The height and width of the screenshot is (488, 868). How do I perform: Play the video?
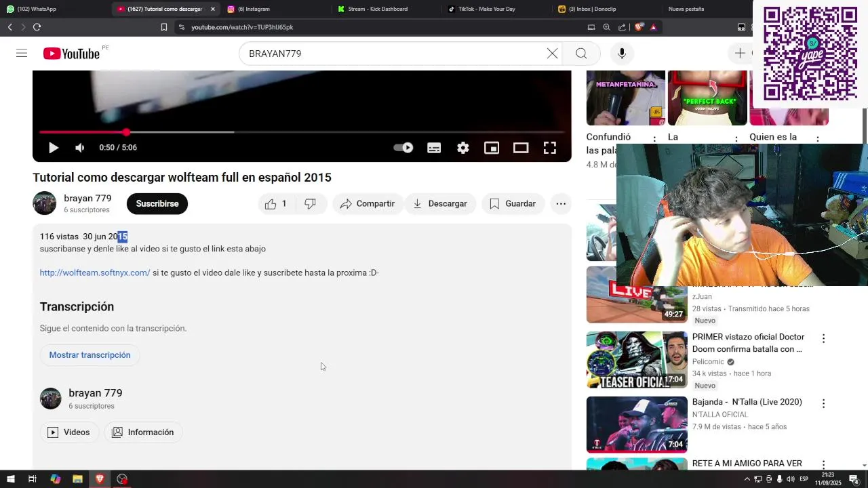pos(54,148)
